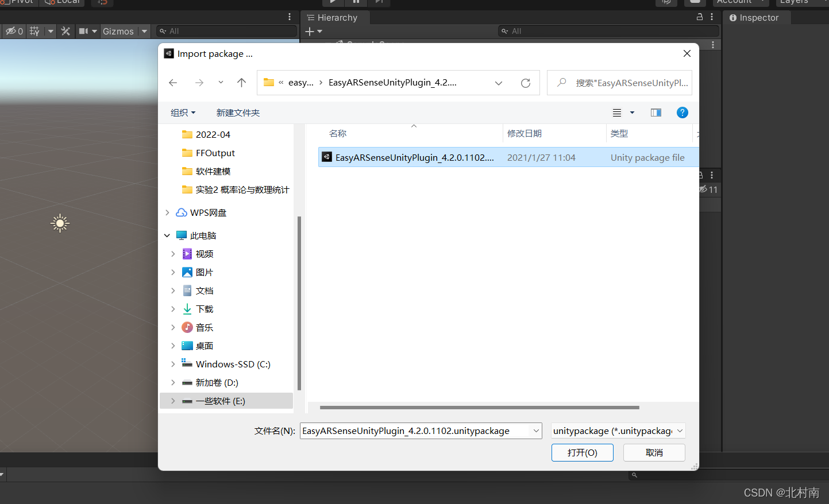The image size is (829, 504).
Task: Click the 打开(O) button
Action: tap(583, 452)
